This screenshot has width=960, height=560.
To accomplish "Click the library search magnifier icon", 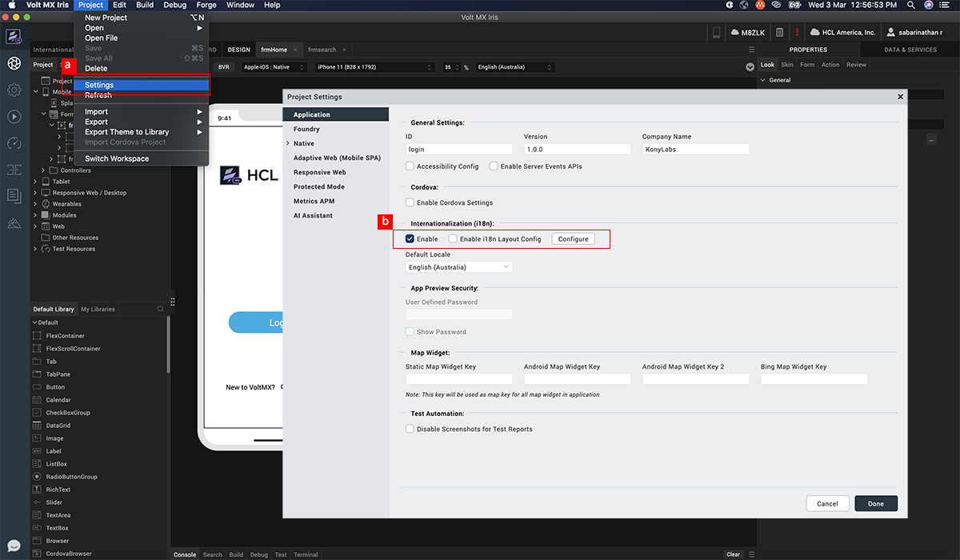I will pos(161,309).
